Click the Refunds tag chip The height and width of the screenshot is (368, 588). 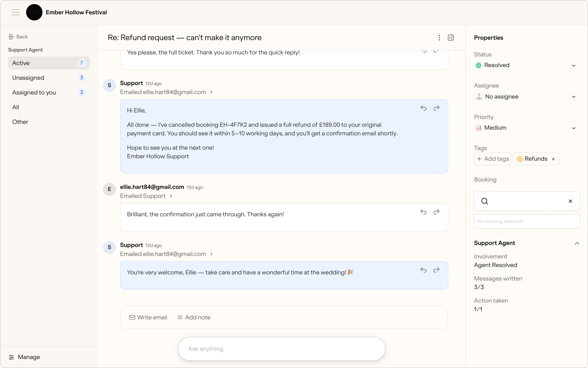pos(536,159)
